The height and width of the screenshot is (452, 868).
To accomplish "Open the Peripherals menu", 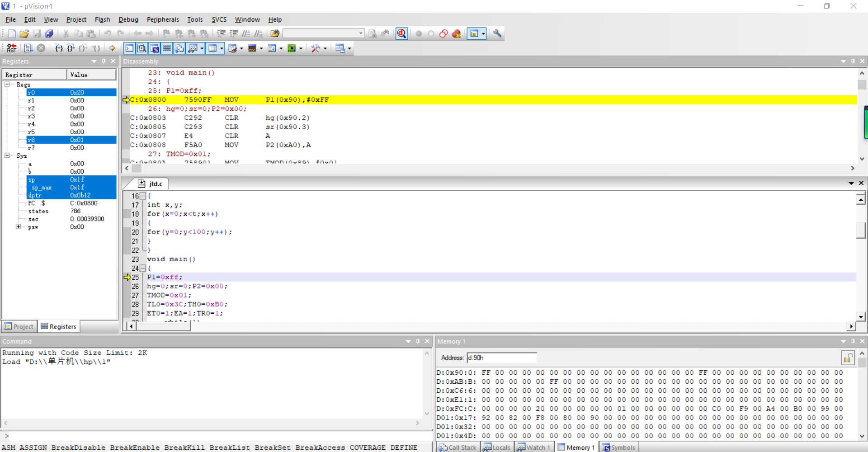I will click(x=163, y=19).
